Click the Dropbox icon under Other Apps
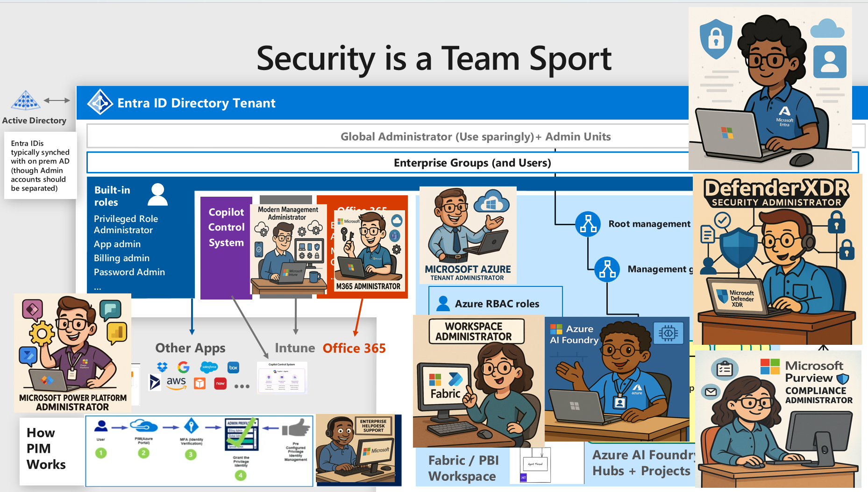This screenshot has height=492, width=868. coord(162,367)
